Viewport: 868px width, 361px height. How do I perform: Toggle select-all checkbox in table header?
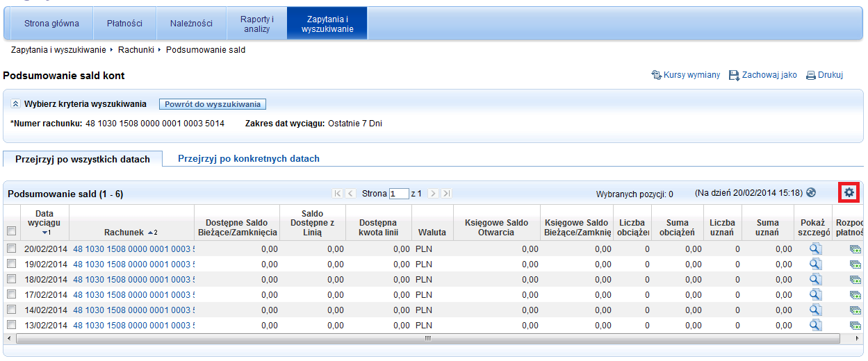click(11, 231)
